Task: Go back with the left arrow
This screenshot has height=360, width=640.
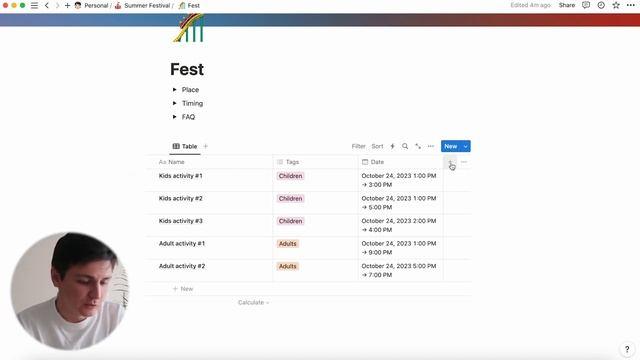Action: [x=47, y=5]
